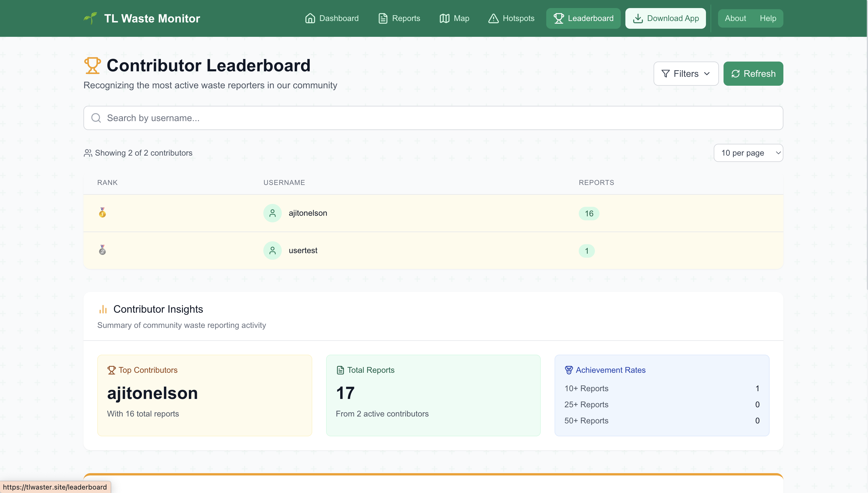Open the Filters dropdown

pos(686,73)
